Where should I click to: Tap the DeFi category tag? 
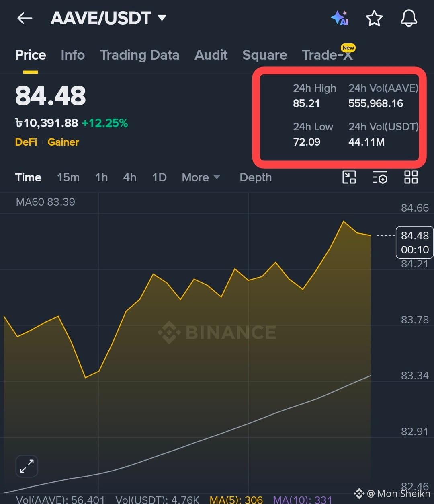(x=26, y=142)
